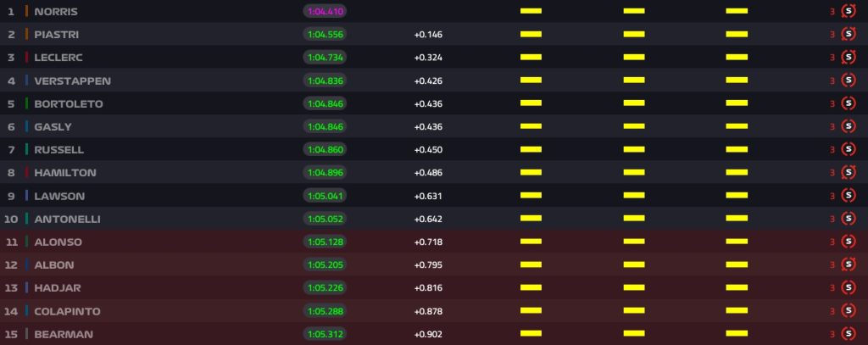868x345 pixels.
Task: Select Norris's purple 1:04.410 lap time
Action: [x=325, y=11]
